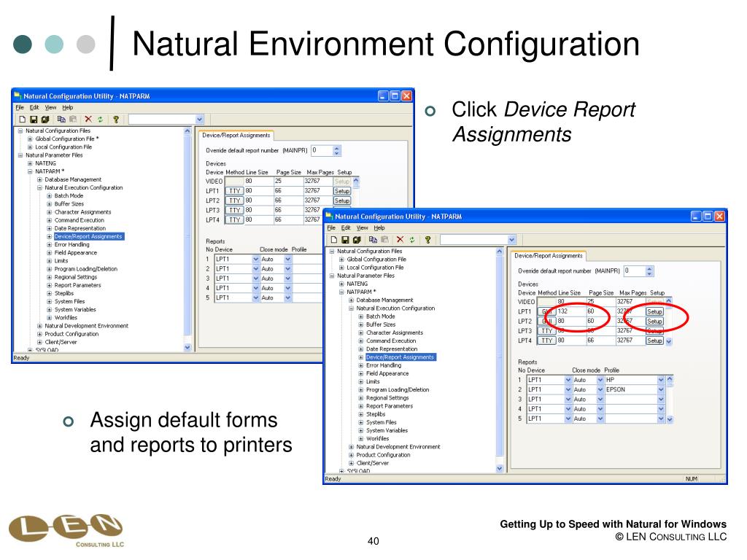
Task: Click the Paste icon in front window toolbar
Action: (x=384, y=240)
